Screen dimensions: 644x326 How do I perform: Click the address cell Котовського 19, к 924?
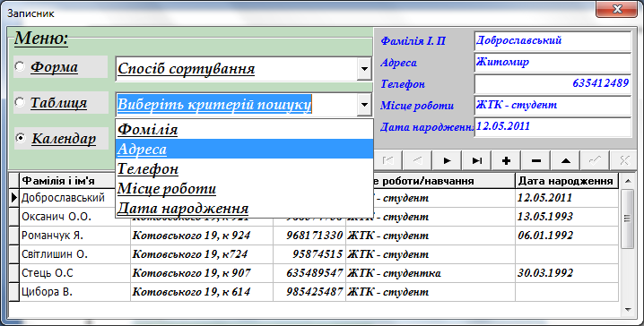coord(202,236)
